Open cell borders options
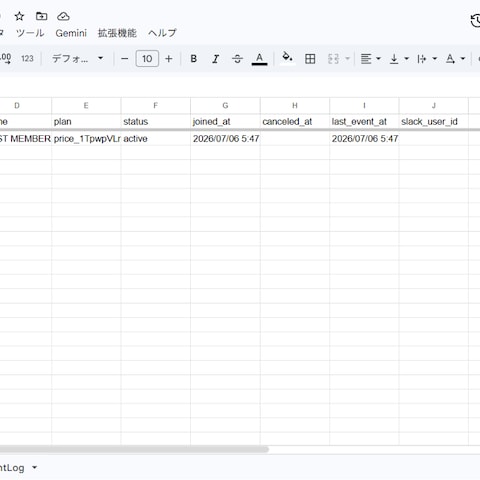Image resolution: width=480 pixels, height=480 pixels. point(310,59)
